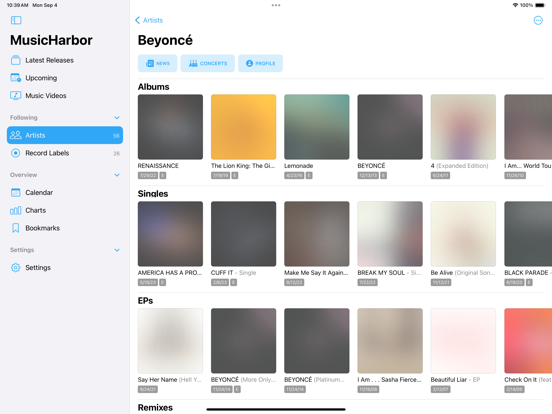Screen dimensions: 552x414
Task: Open AMERICA HAS A PROBLEM single cover
Action: (170, 234)
